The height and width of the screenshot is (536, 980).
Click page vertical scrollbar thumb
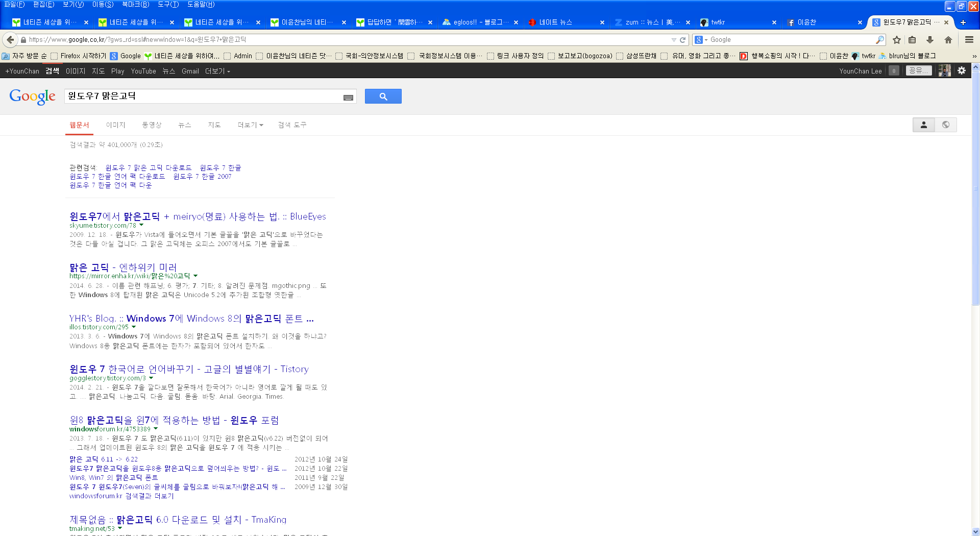click(x=975, y=188)
